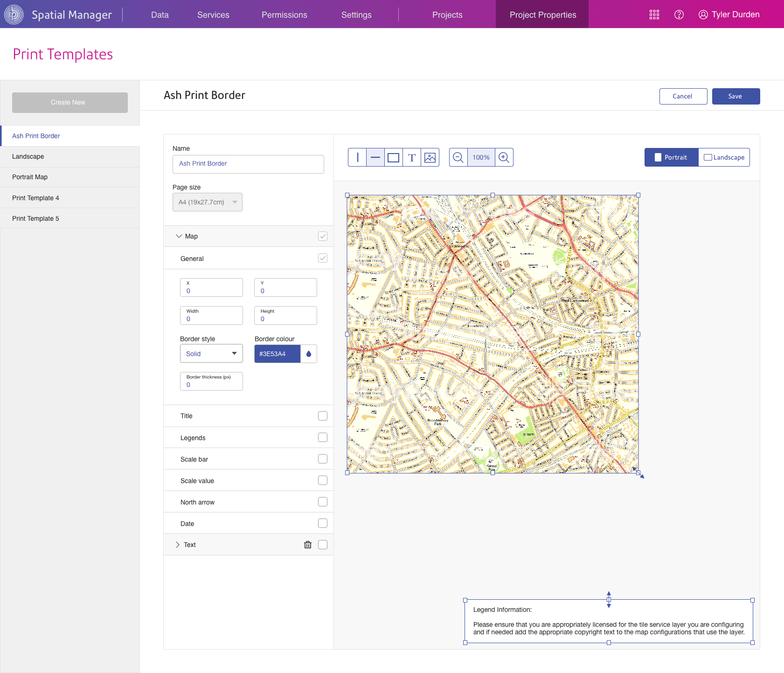Enable the Legends checkbox
Screen dimensions: 784x673
[x=323, y=437]
